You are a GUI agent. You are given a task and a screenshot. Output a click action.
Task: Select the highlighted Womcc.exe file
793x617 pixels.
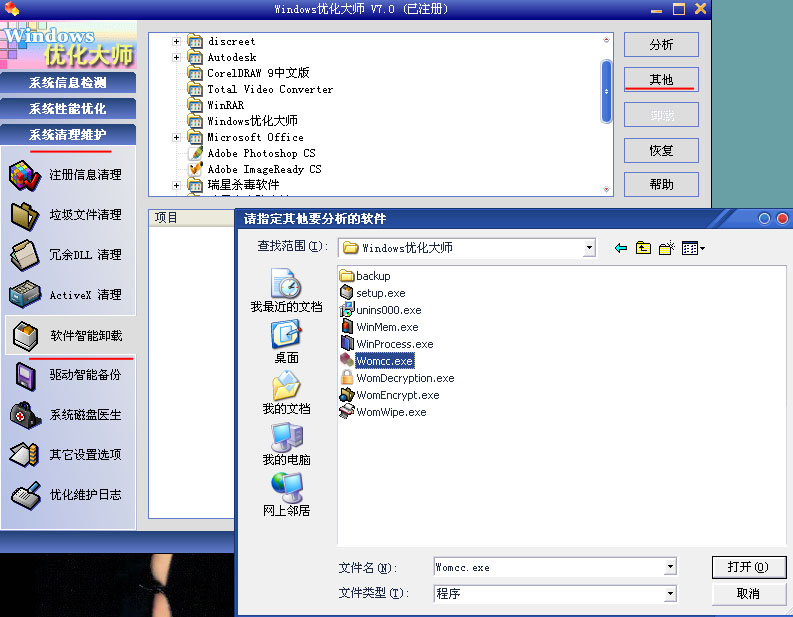(377, 361)
